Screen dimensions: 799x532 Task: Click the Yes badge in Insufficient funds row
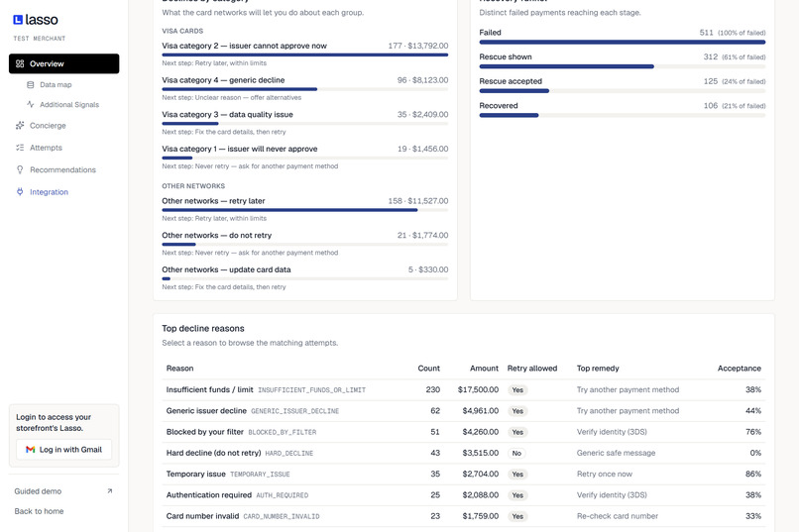[517, 390]
